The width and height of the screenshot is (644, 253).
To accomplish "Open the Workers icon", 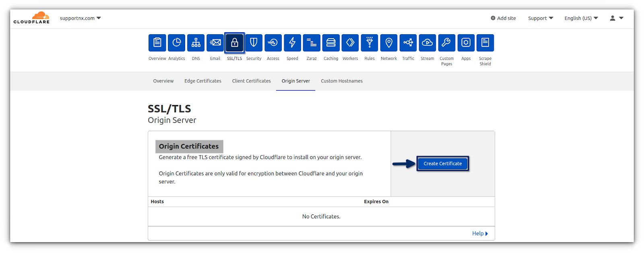I will click(350, 43).
